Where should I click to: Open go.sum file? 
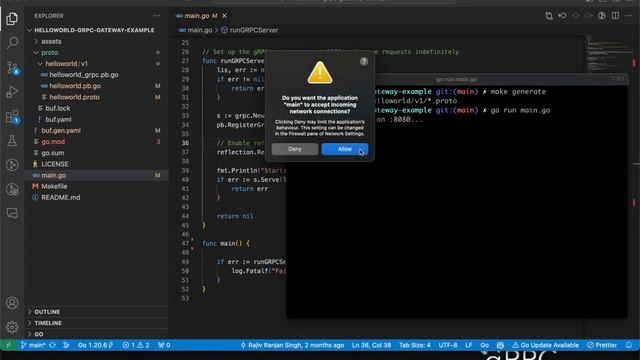[52, 153]
